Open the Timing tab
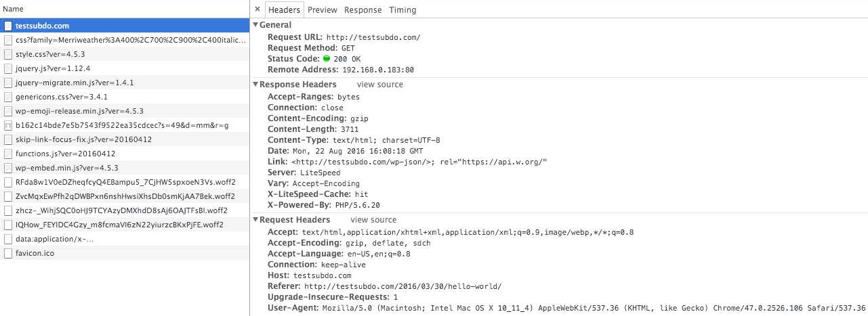The height and width of the screenshot is (316, 868). click(402, 9)
